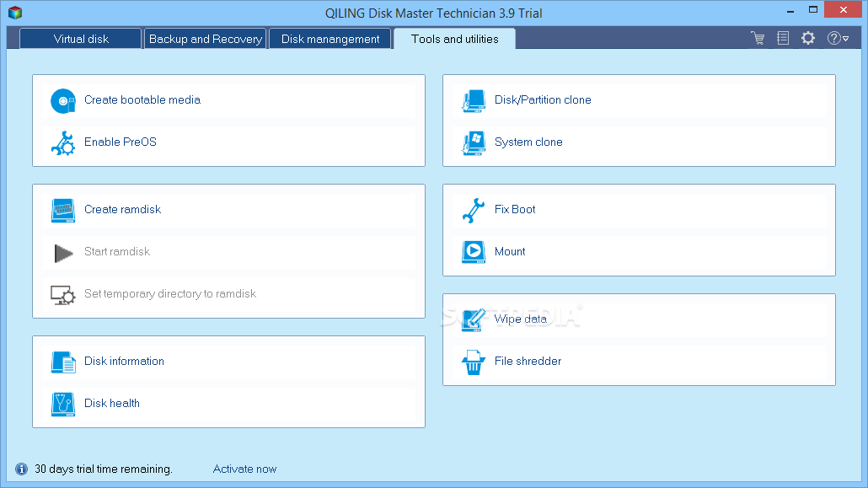Expand the help question-mark dropdown menu
This screenshot has height=488, width=868.
(838, 38)
